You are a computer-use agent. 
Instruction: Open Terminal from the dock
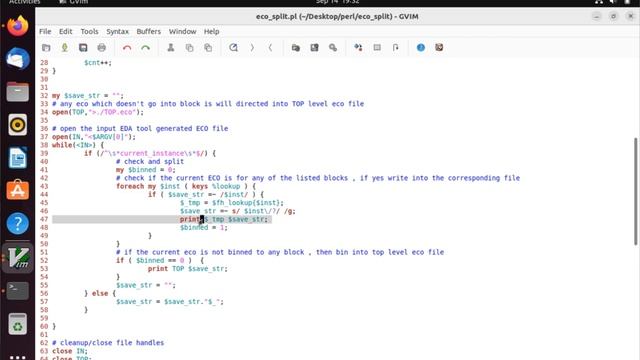(x=18, y=290)
